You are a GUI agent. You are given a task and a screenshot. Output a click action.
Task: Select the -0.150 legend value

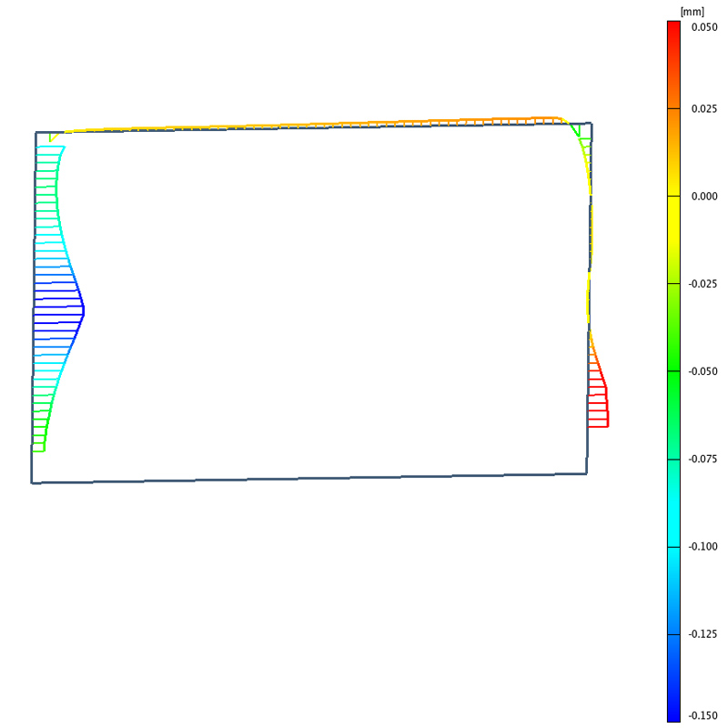pos(703,716)
